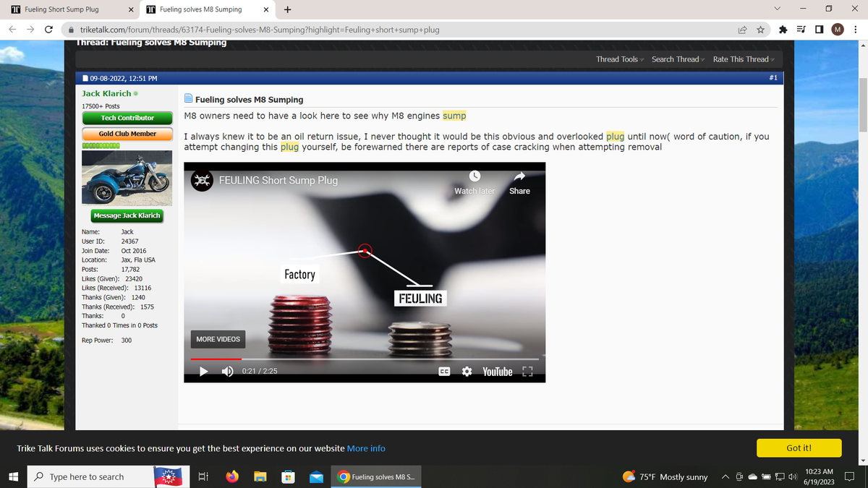Open post number #1 permalink
The width and height of the screenshot is (868, 488).
(773, 77)
